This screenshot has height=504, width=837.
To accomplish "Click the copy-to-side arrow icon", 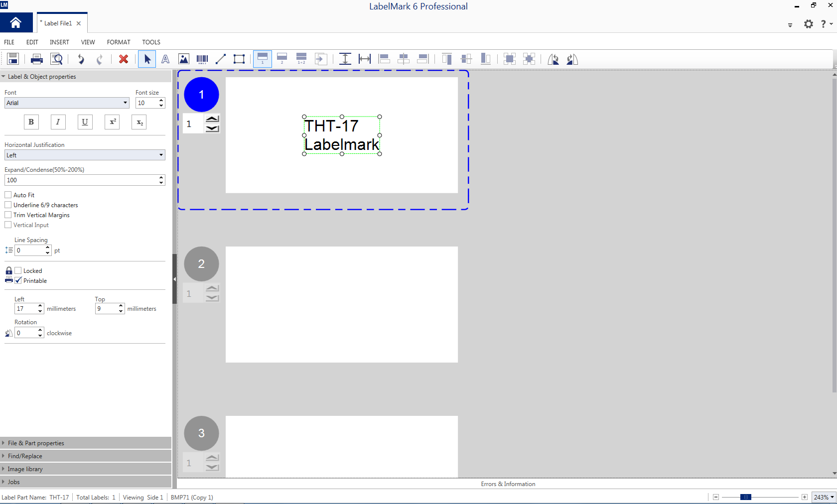I will click(x=321, y=59).
